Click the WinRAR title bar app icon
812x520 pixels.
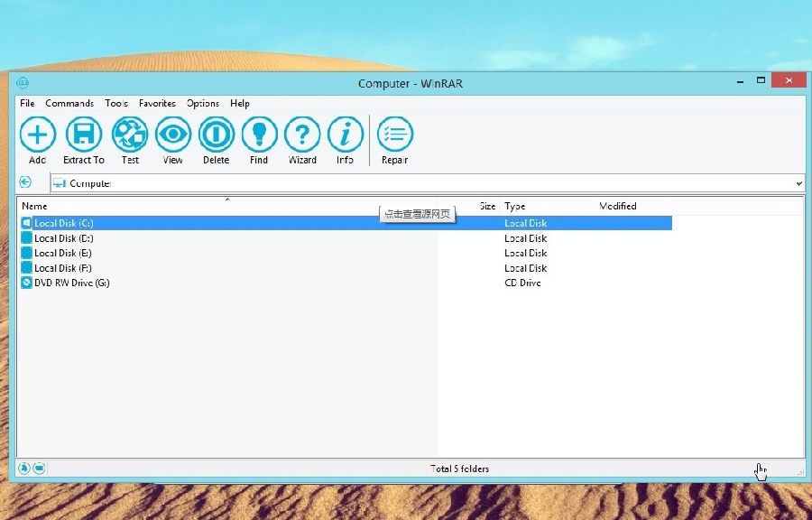point(23,82)
